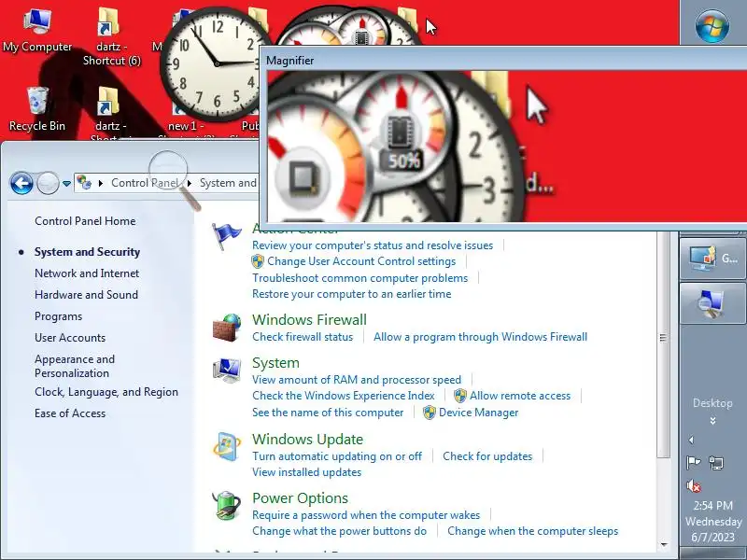Click Review your computer's status link
Image resolution: width=747 pixels, height=560 pixels.
pos(373,245)
